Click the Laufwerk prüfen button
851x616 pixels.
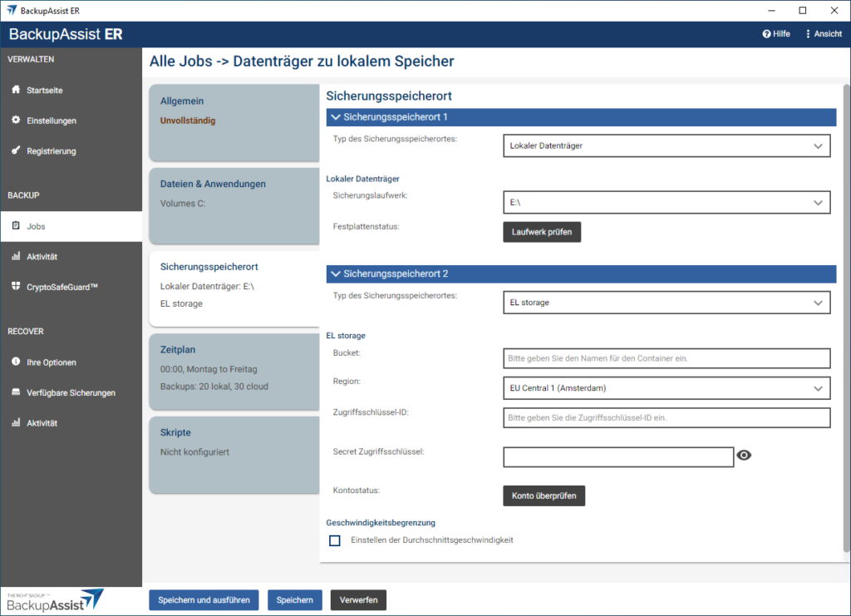541,232
